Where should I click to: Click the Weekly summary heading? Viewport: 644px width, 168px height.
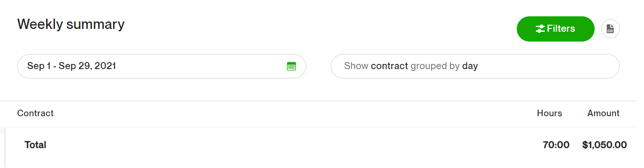71,24
